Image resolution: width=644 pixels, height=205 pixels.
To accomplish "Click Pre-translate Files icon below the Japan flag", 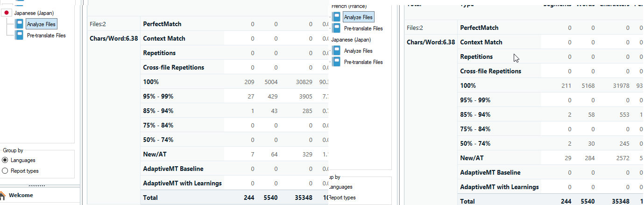I will coord(19,35).
